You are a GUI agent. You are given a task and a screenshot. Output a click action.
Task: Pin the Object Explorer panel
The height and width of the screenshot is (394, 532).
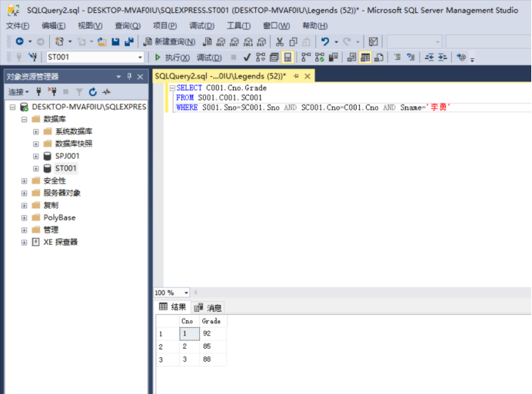129,77
